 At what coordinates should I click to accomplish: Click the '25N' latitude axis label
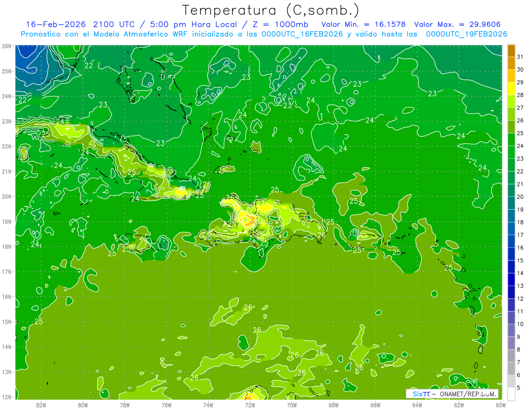[6, 71]
